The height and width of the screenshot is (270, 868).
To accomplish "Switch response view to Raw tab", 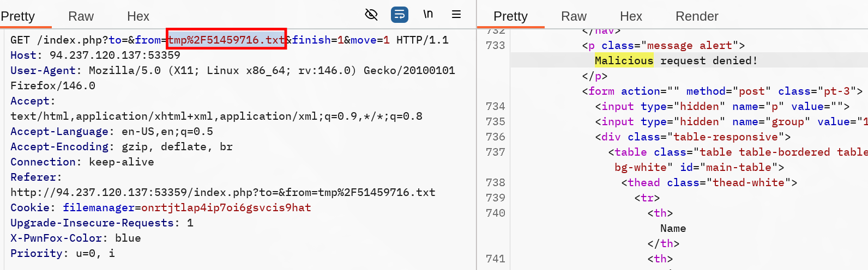I will click(x=574, y=16).
